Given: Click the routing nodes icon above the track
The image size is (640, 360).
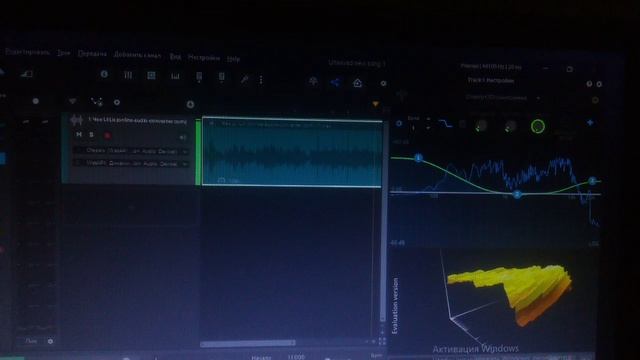Looking at the screenshot, I should pyautogui.click(x=97, y=102).
